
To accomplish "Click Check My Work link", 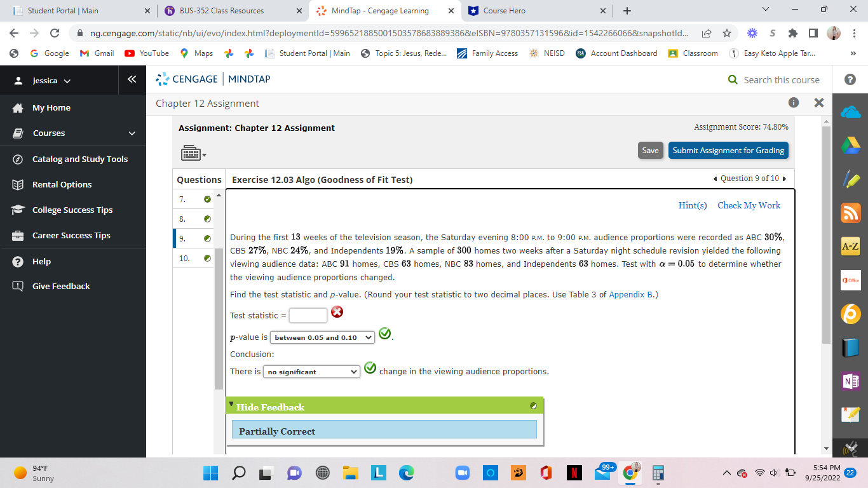I will (x=749, y=205).
